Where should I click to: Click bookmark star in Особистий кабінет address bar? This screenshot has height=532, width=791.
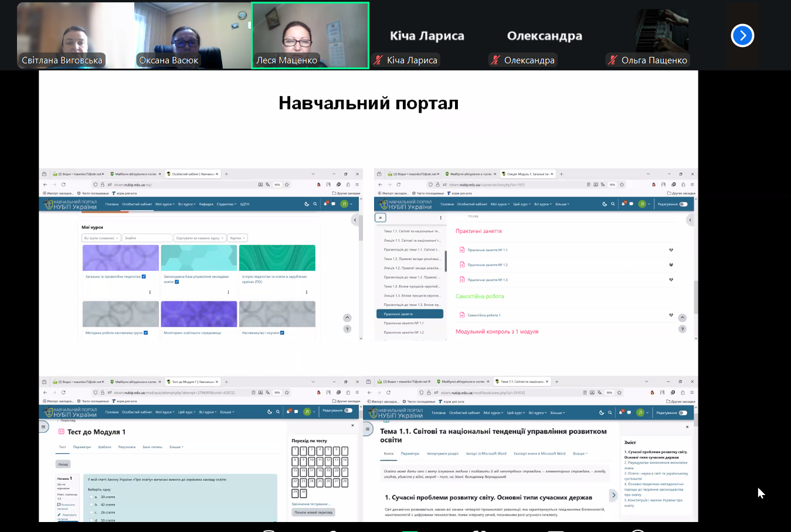(287, 184)
